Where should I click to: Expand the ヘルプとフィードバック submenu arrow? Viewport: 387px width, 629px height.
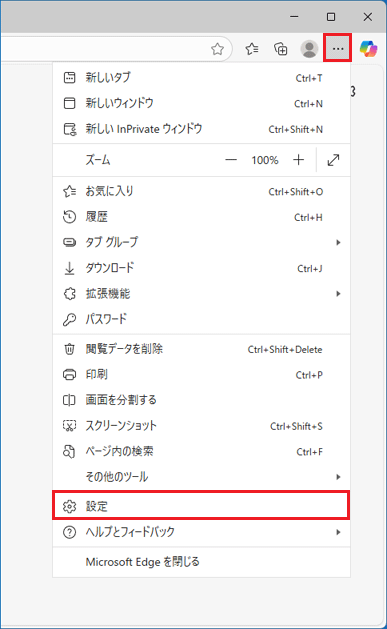click(338, 532)
